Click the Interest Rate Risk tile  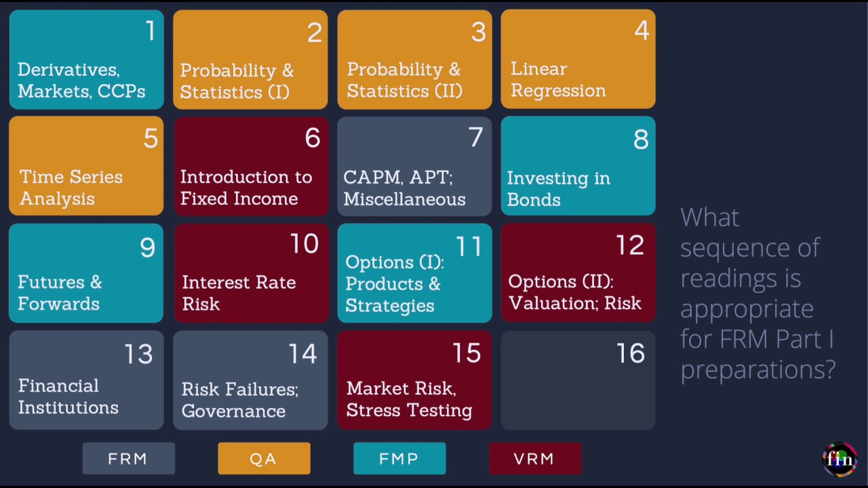pyautogui.click(x=250, y=273)
